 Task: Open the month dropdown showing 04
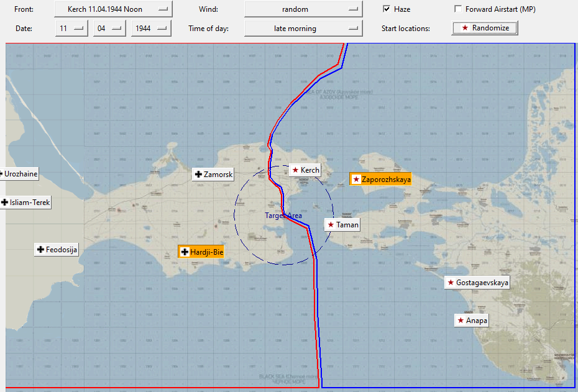109,29
